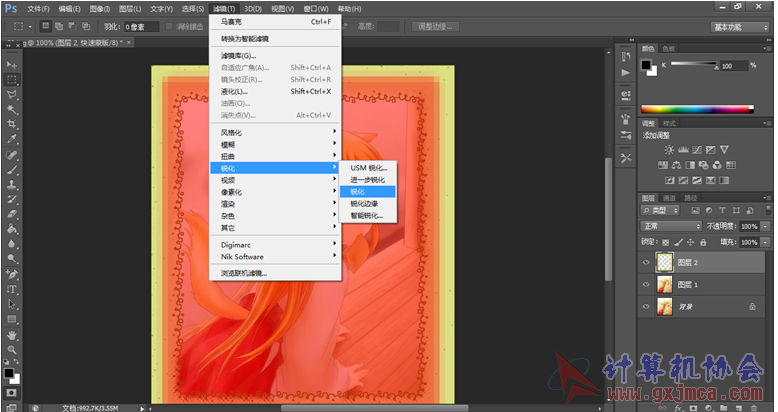778x412 pixels.
Task: Open the 文件(F) menu
Action: pos(38,9)
